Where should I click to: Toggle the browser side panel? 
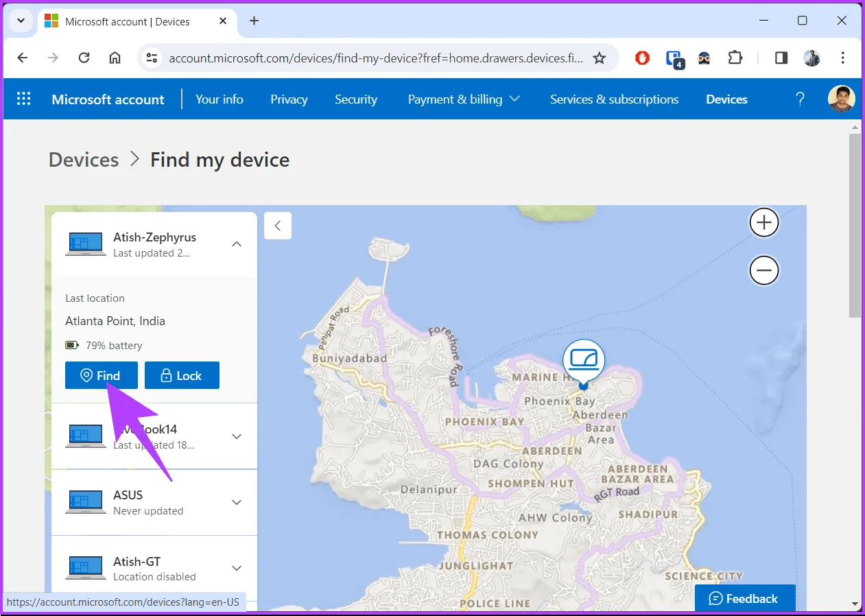[781, 58]
